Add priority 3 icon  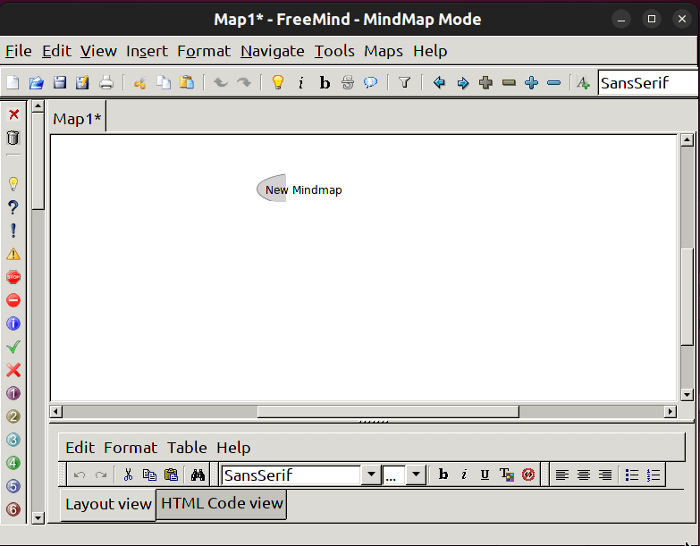(13, 440)
